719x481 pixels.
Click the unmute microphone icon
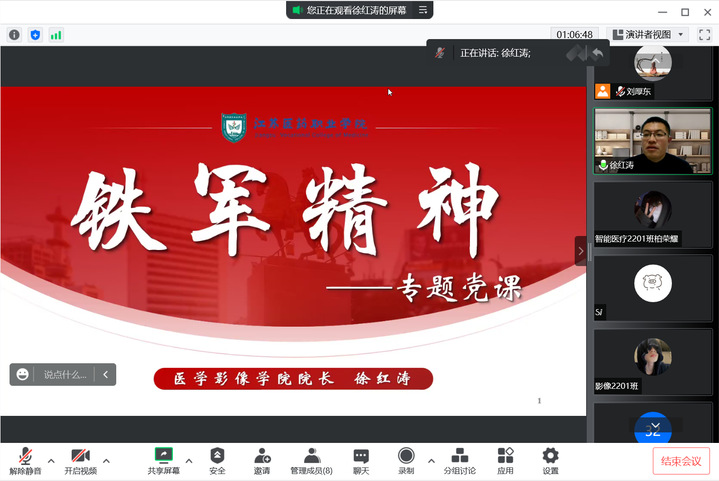pos(25,456)
